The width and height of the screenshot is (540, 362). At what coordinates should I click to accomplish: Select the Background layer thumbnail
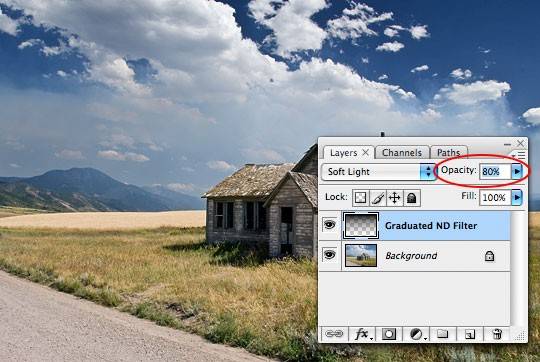[361, 255]
